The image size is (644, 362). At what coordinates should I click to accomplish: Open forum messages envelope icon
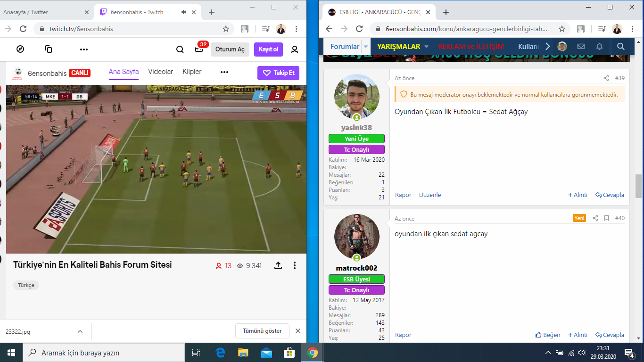(581, 46)
